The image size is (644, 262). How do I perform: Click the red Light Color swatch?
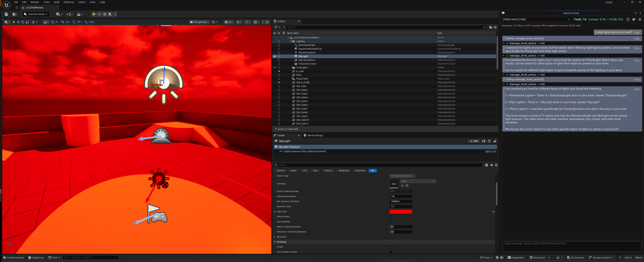coord(400,212)
